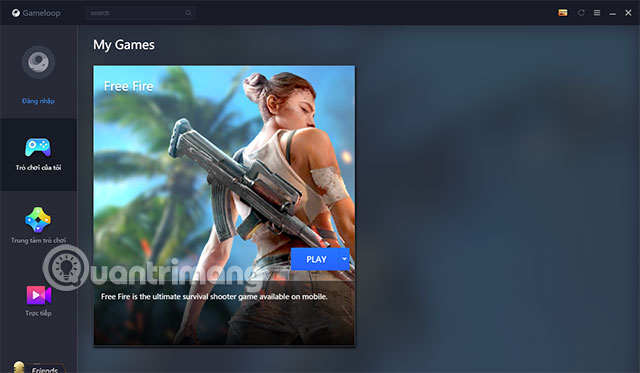Click the Đăng nhập login link
640x373 pixels.
(x=38, y=101)
